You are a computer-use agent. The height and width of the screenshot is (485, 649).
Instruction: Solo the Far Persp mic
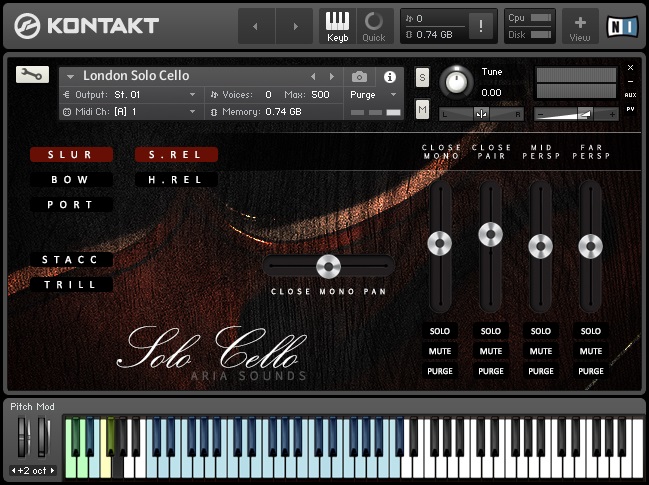coord(591,331)
